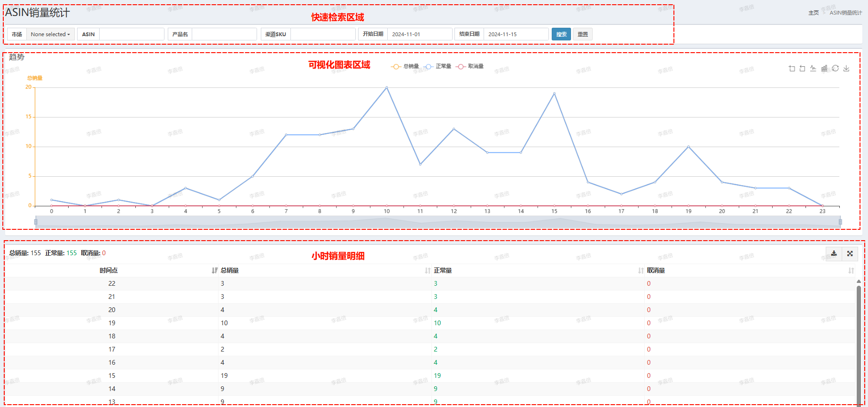The image size is (868, 407).
Task: Switch the trend chart to line view
Action: (813, 69)
